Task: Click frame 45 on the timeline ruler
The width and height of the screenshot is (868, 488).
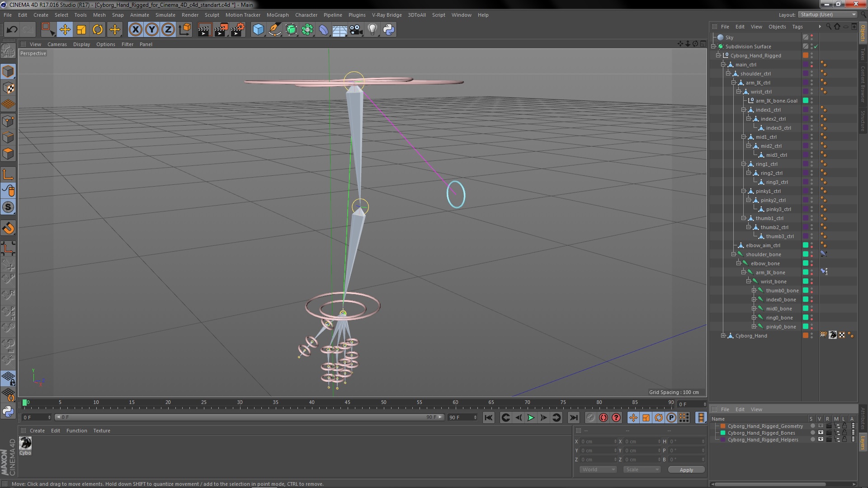Action: [x=347, y=402]
